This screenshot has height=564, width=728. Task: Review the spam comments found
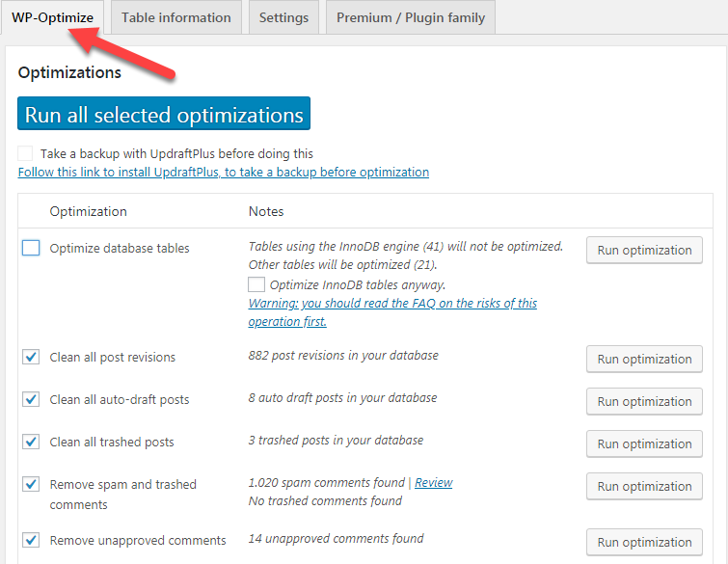[433, 483]
